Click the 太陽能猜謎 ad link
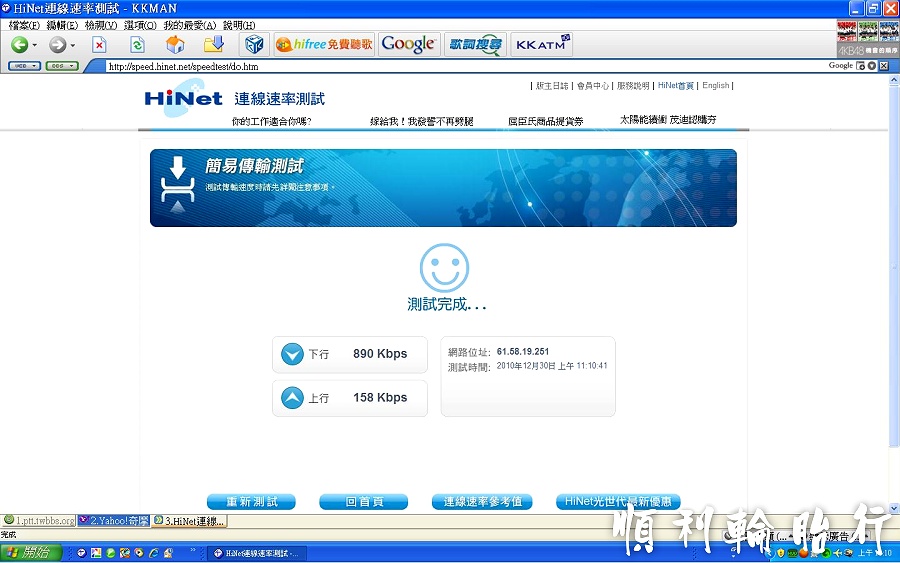Image resolution: width=900 pixels, height=563 pixels. pos(668,120)
